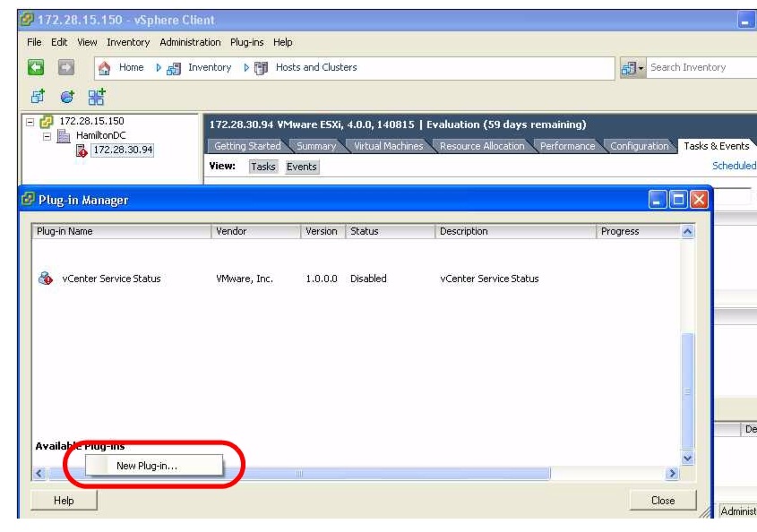Screen dimensions: 757x532
Task: Switch to the Summary tab
Action: [316, 146]
